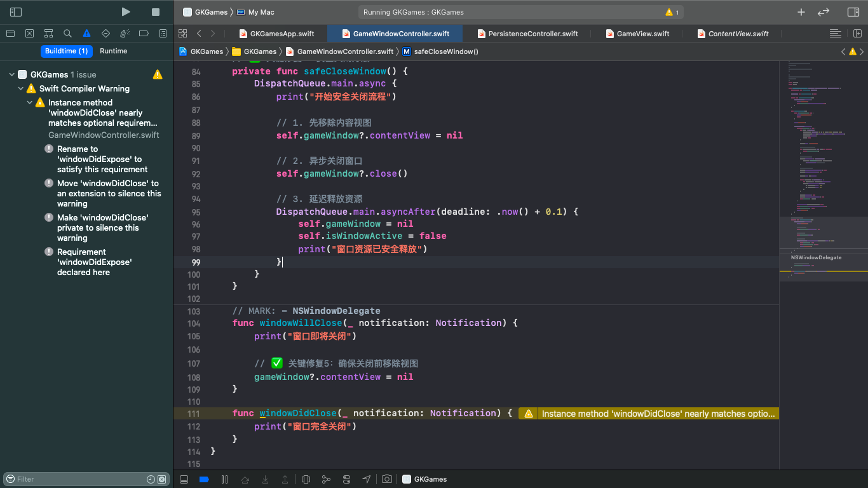Step over in debug bar
The width and height of the screenshot is (868, 488).
pyautogui.click(x=245, y=479)
